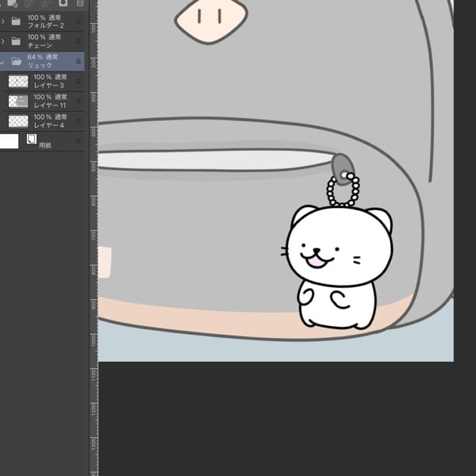The height and width of the screenshot is (476, 476).
Task: Select the チェーン layer name
Action: [41, 45]
